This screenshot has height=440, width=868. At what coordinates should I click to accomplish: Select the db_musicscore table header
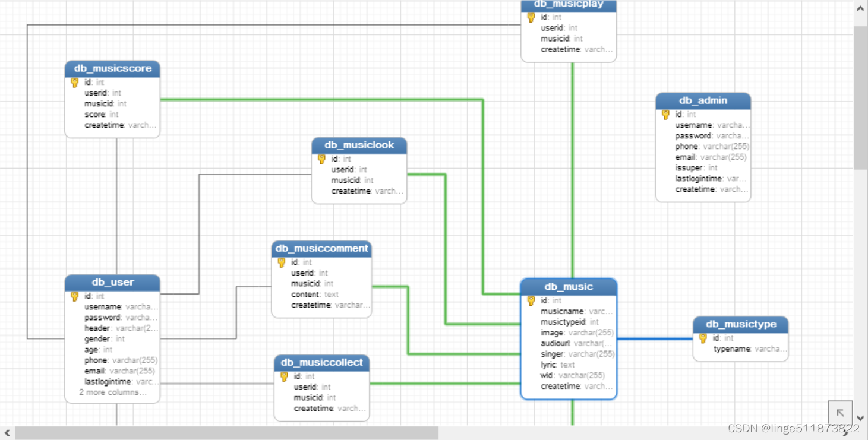coord(112,69)
